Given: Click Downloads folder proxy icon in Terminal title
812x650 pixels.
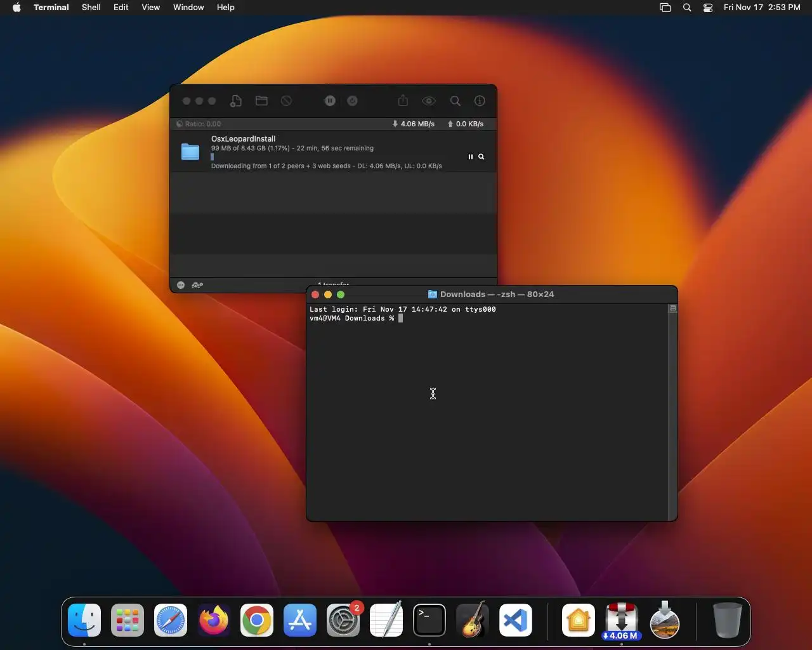Looking at the screenshot, I should pos(433,295).
